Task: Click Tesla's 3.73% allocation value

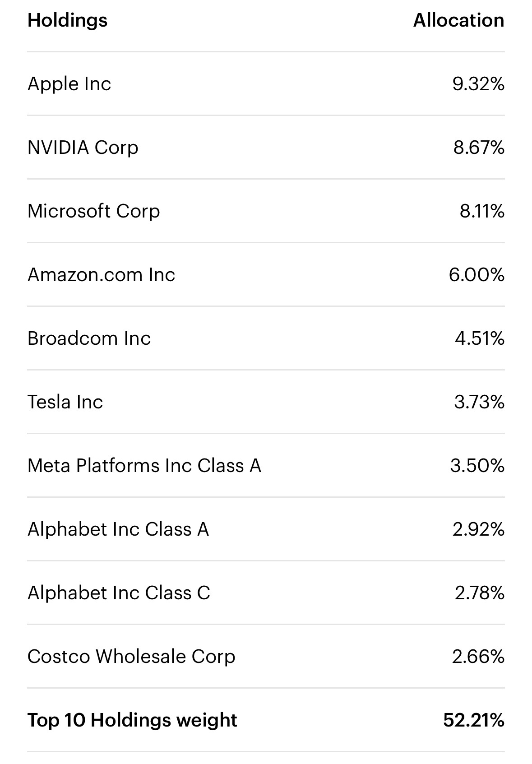Action: 479,402
